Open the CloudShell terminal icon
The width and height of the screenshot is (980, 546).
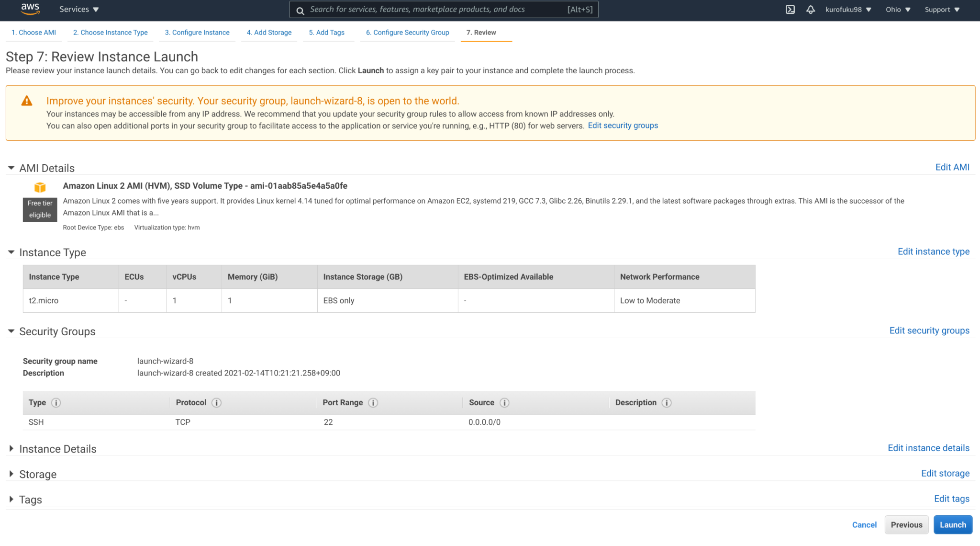point(790,9)
